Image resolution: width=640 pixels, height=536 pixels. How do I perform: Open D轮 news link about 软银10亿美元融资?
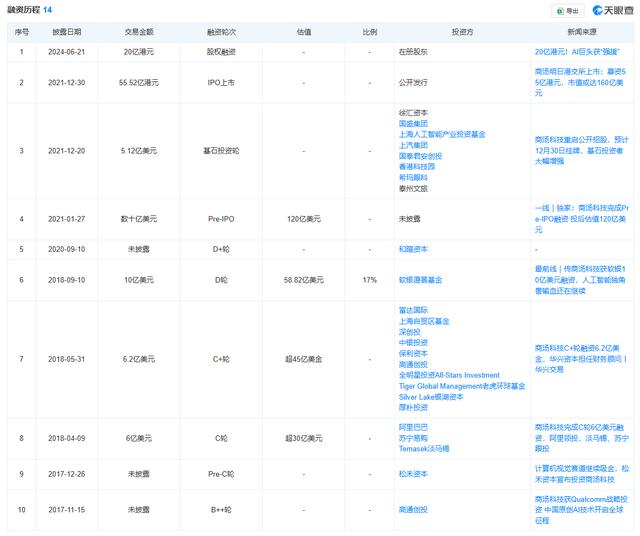(580, 280)
